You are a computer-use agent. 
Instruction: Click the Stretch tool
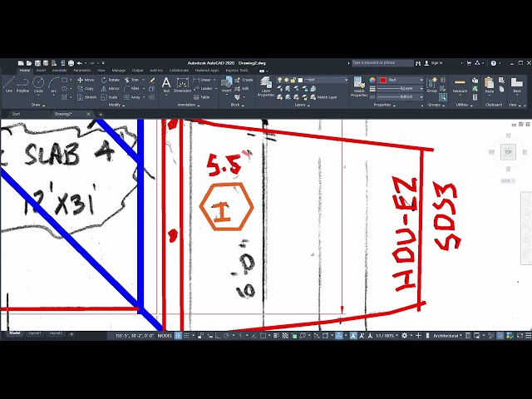(86, 97)
